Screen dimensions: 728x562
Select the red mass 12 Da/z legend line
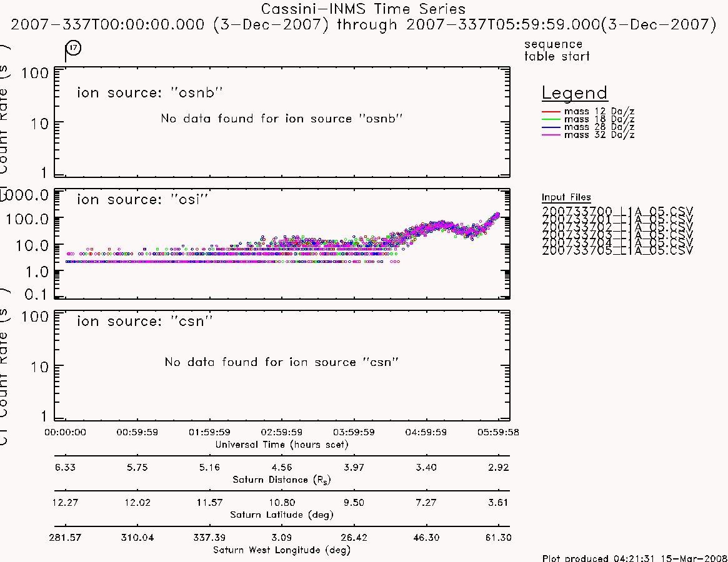551,112
